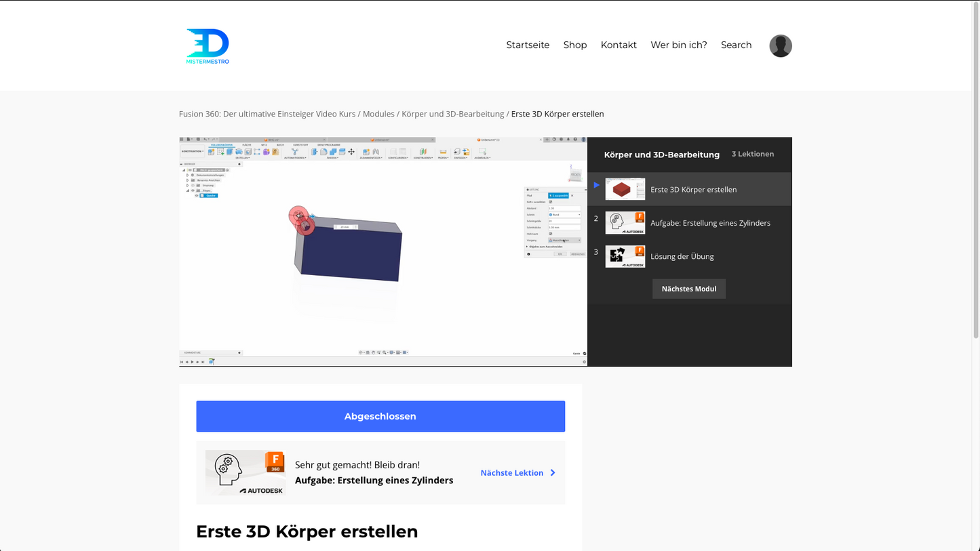
Task: Open the puzzle thumbnail of lesson 3
Action: pos(625,256)
